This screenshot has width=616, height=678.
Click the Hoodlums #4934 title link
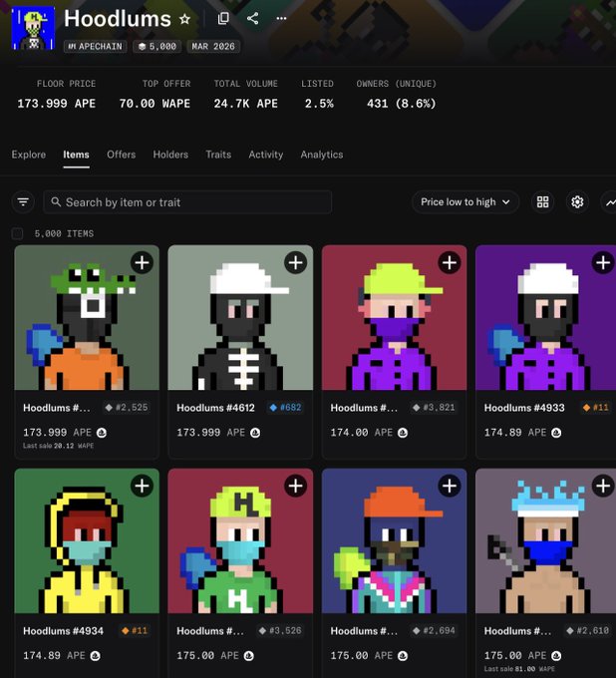pos(63,631)
